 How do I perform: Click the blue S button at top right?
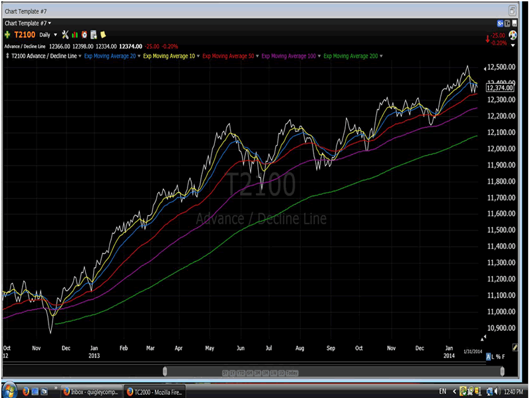click(498, 23)
